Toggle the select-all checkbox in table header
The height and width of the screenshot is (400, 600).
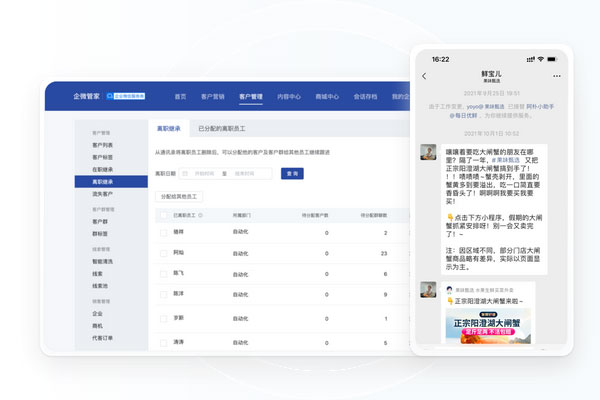163,215
